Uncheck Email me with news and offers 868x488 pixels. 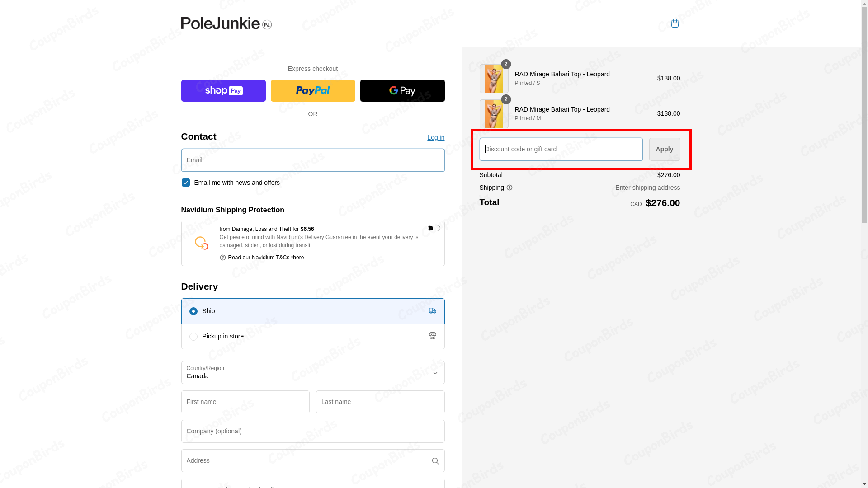186,183
